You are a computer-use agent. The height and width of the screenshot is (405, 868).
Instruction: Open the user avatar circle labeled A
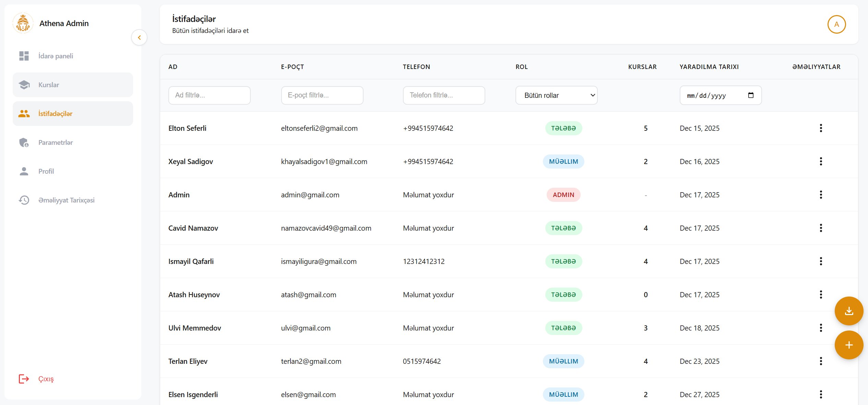[x=836, y=24]
